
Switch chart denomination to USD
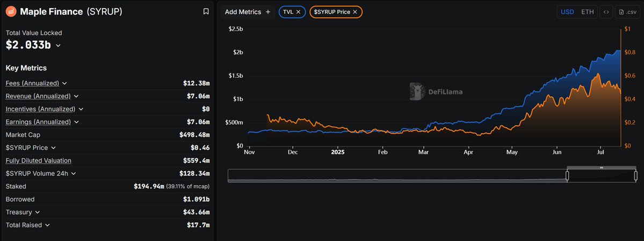568,12
